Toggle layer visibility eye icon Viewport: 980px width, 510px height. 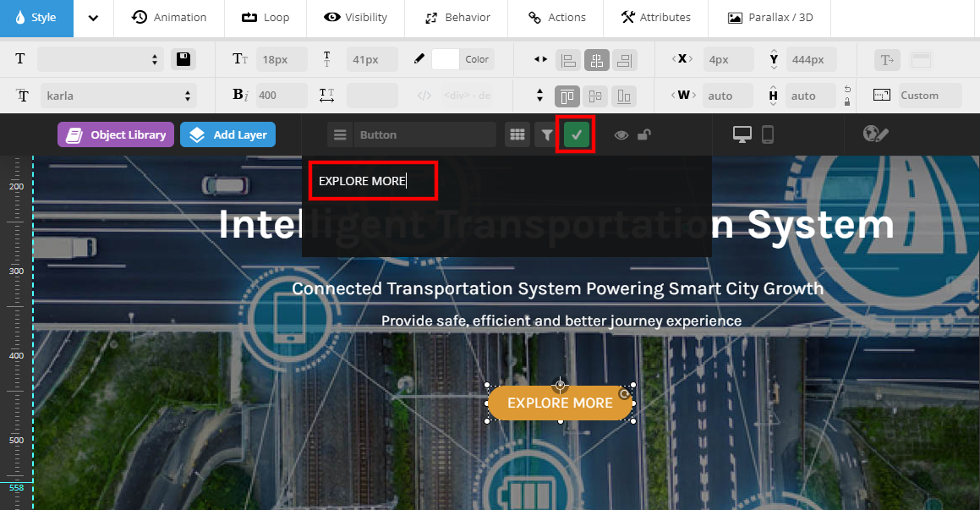point(621,135)
